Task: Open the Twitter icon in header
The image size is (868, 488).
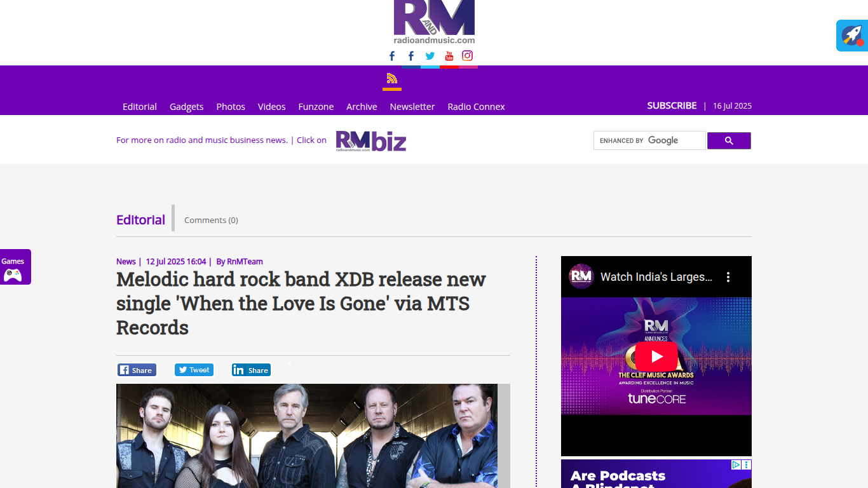Action: tap(430, 56)
